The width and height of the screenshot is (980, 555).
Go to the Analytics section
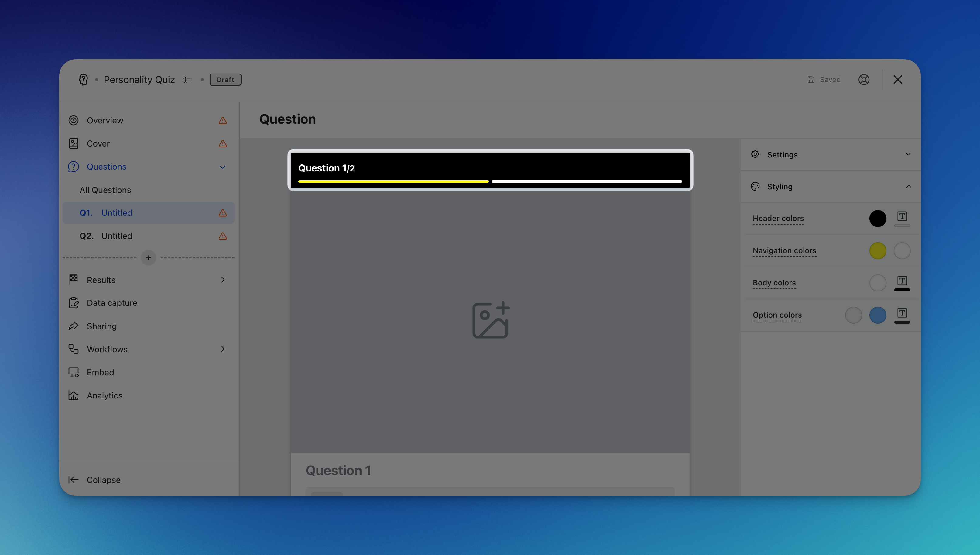click(x=105, y=396)
